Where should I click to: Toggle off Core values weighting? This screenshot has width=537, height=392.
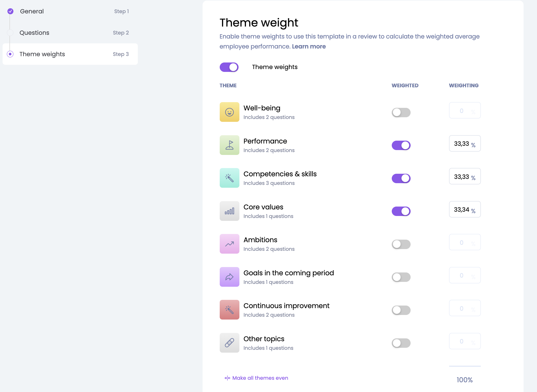(x=401, y=211)
